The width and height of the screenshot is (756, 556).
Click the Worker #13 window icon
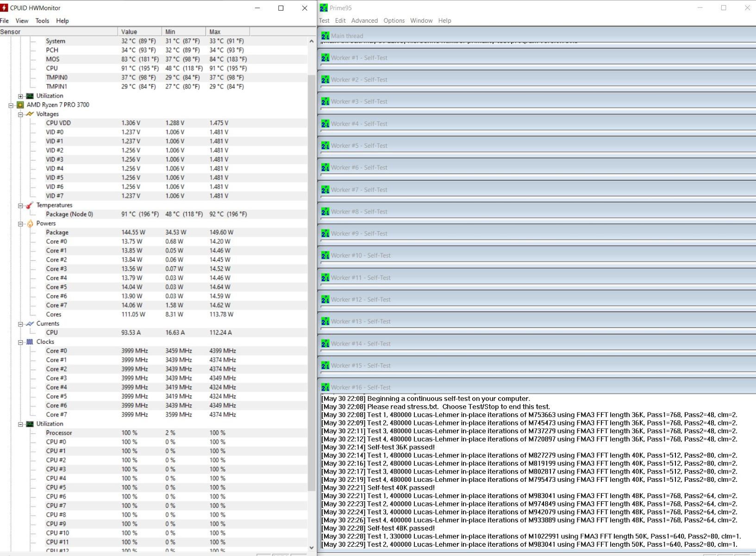pyautogui.click(x=325, y=321)
